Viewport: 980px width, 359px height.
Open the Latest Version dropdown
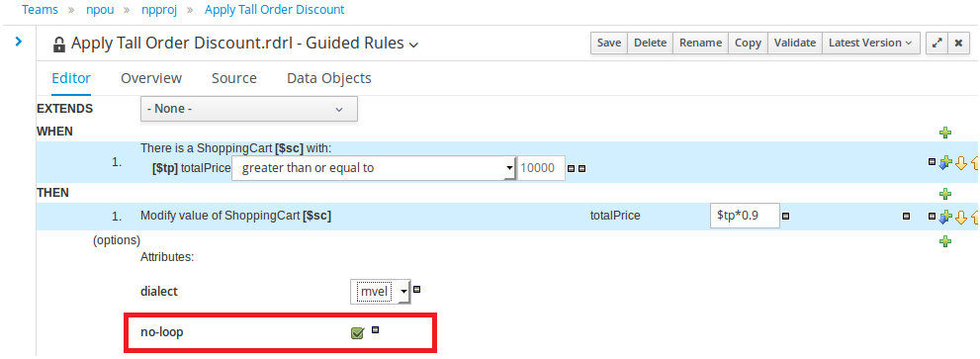[x=871, y=43]
